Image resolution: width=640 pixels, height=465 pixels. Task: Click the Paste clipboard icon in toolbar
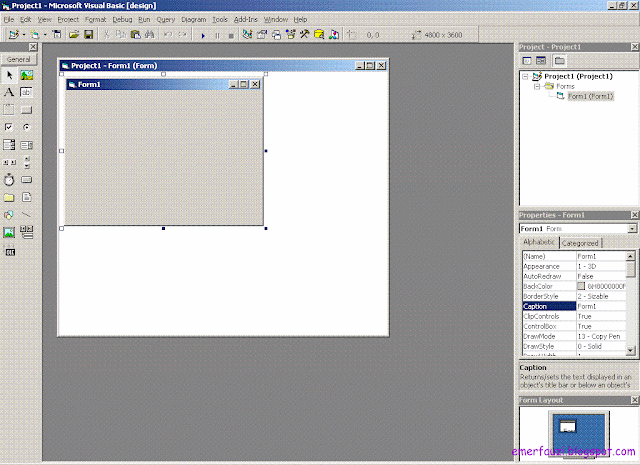[136, 35]
